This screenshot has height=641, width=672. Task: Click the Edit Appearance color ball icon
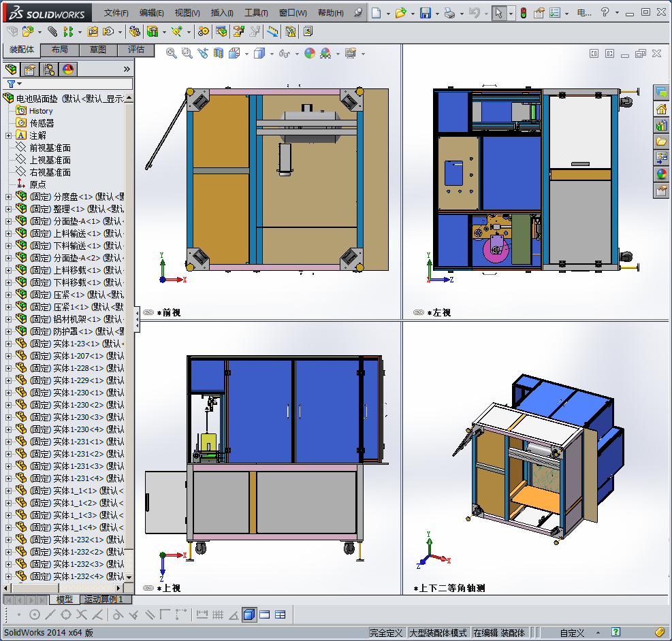tap(309, 53)
